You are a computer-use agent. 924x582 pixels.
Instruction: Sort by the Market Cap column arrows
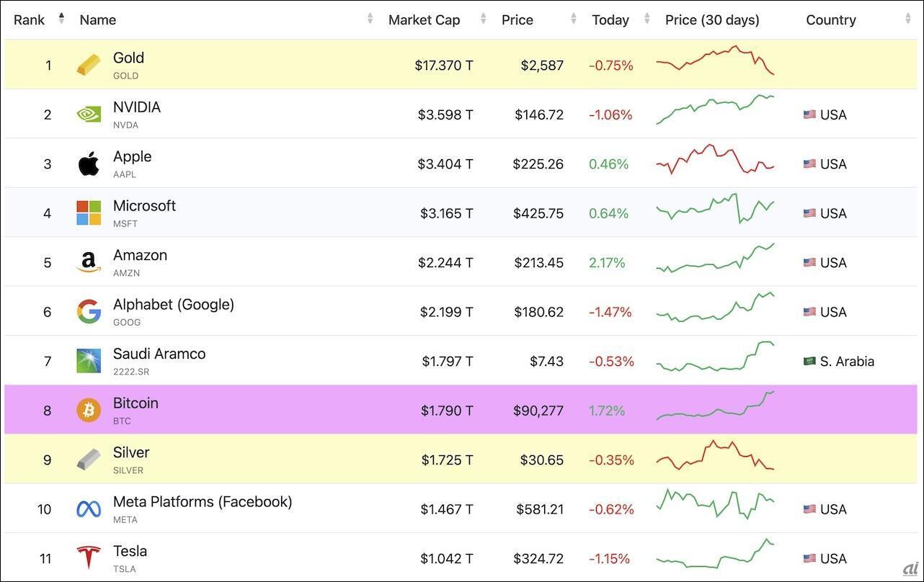pos(484,19)
